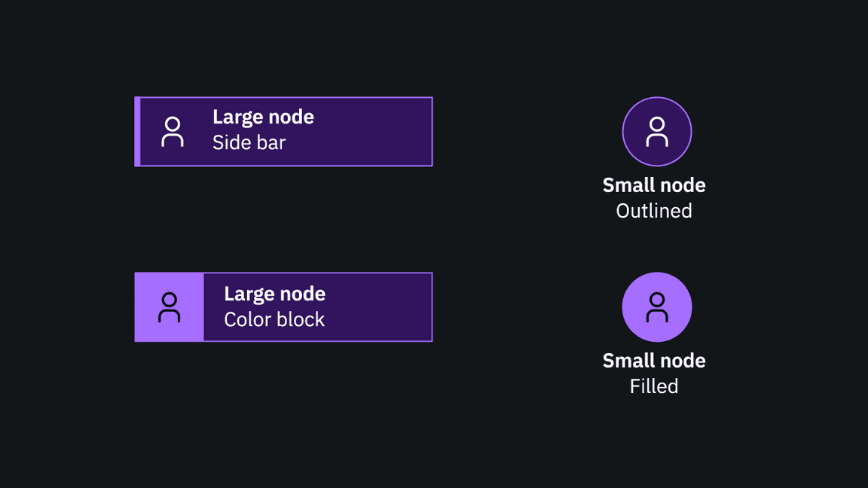Select the 'Small node Outlined' label
Screen dimensions: 868x488
[654, 197]
